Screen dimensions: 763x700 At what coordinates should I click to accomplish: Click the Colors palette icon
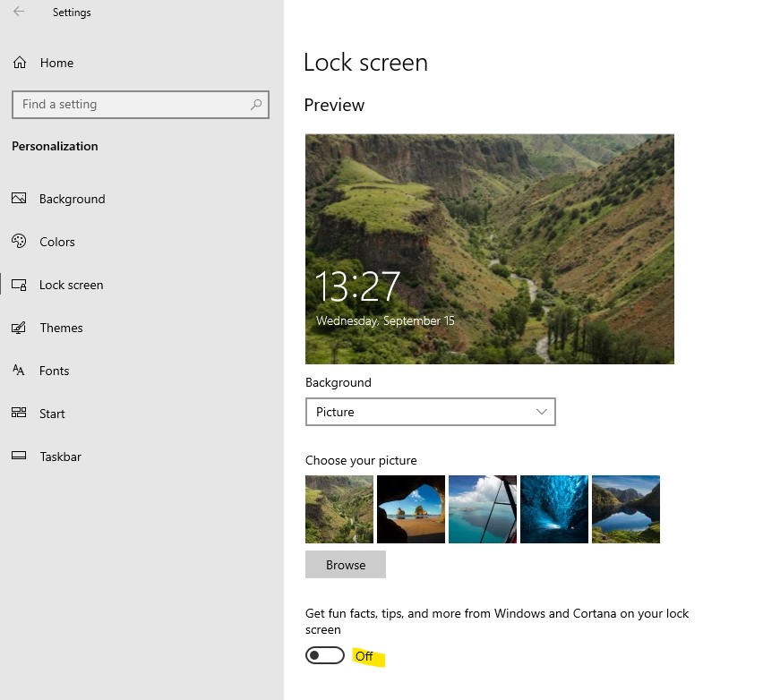click(x=19, y=241)
